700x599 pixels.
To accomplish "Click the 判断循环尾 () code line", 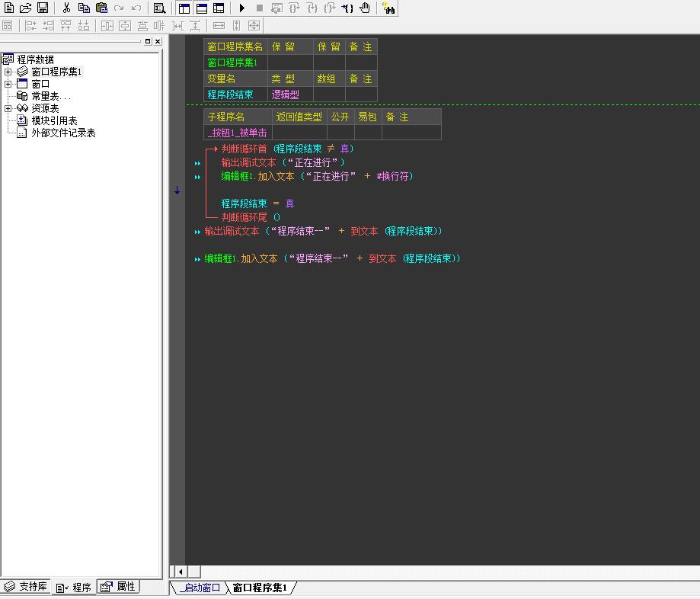I will 251,217.
